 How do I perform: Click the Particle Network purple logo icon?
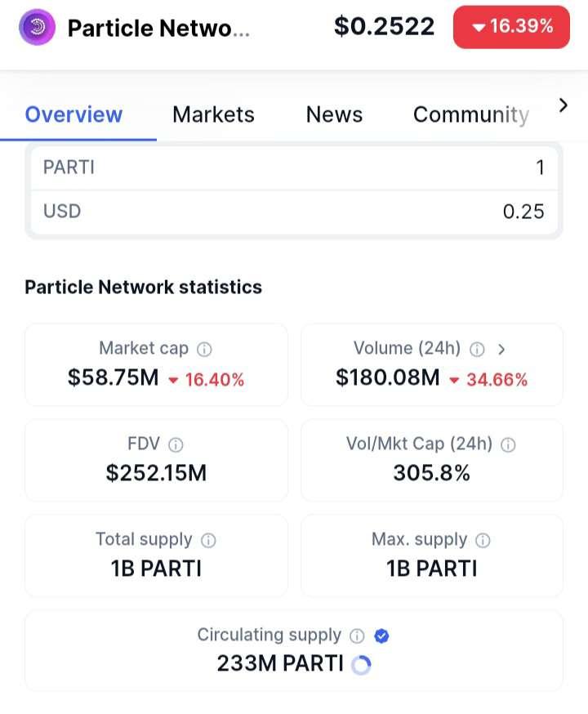(x=37, y=28)
